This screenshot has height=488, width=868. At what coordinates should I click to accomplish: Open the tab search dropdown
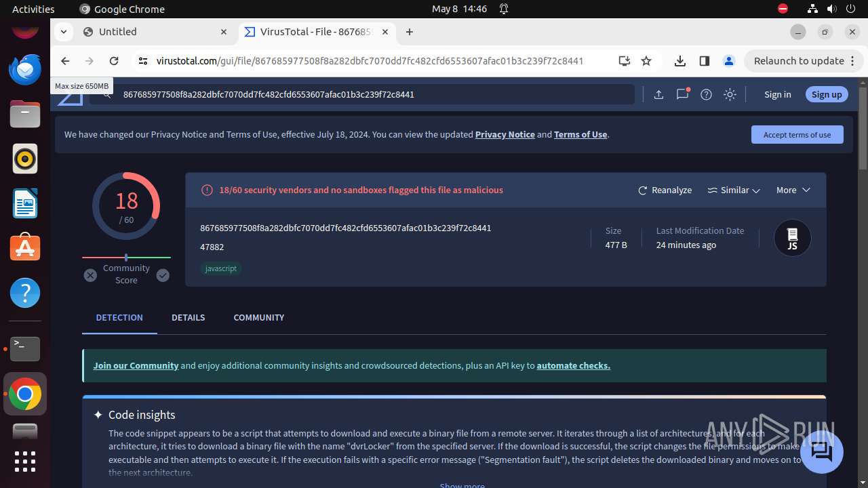[63, 32]
